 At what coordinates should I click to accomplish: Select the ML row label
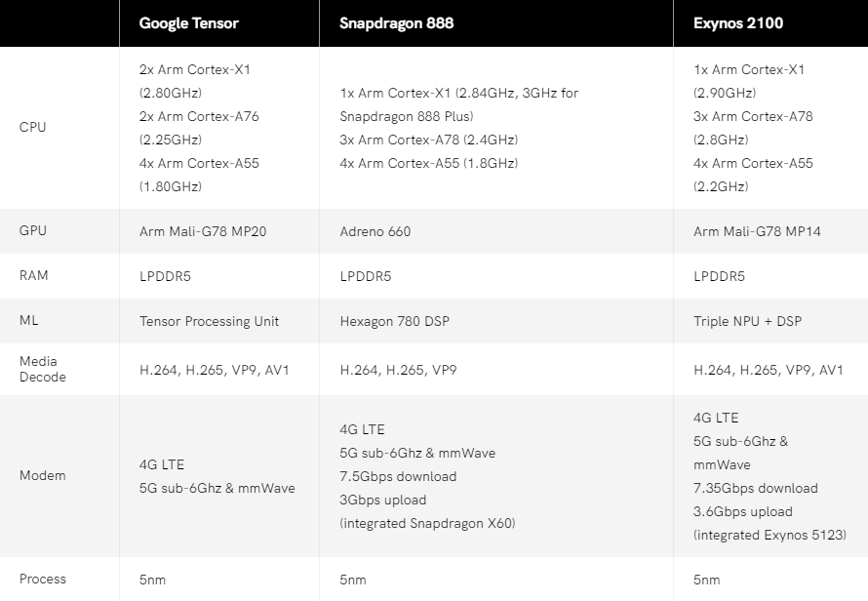coord(29,320)
